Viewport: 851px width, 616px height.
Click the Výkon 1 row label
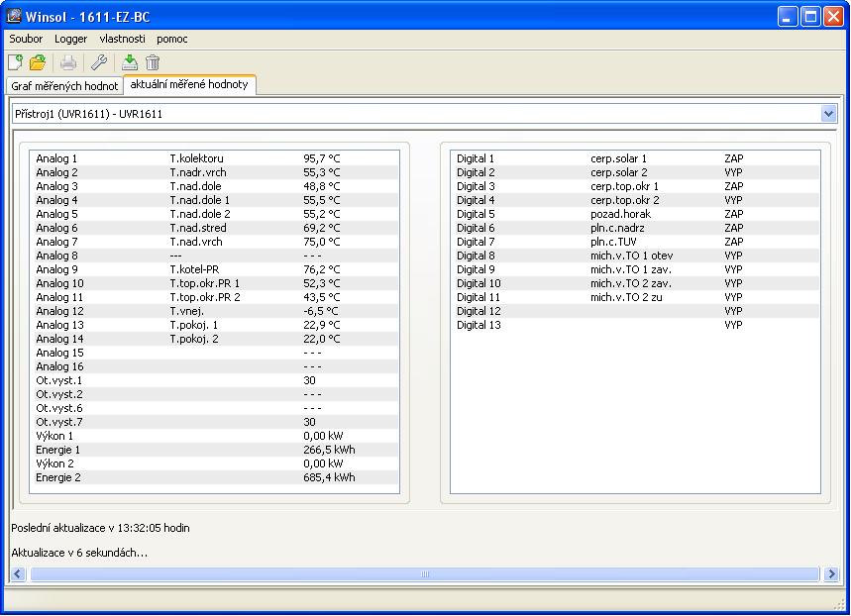pos(54,436)
